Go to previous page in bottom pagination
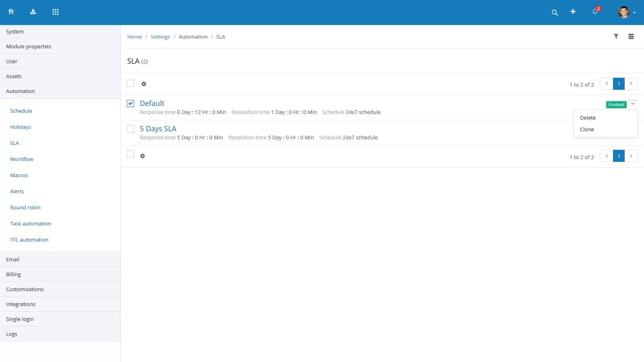 click(607, 156)
